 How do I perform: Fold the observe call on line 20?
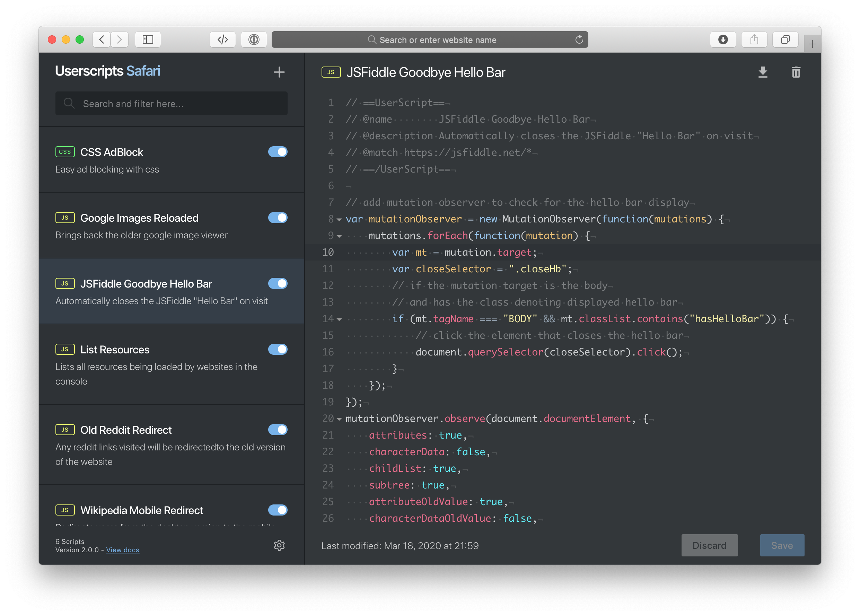pyautogui.click(x=339, y=419)
